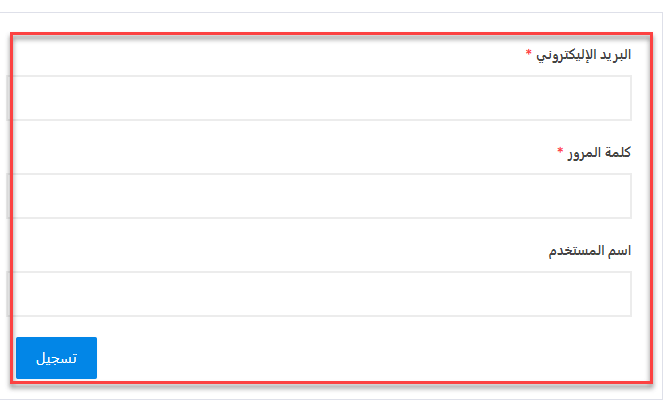Focus the البريد الإليكتروني email input field

coord(319,98)
